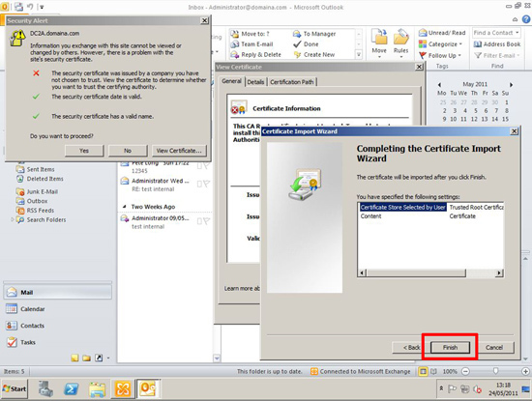Click left arrow of wizard settings scrollbar
The height and width of the screenshot is (401, 532).
362,272
